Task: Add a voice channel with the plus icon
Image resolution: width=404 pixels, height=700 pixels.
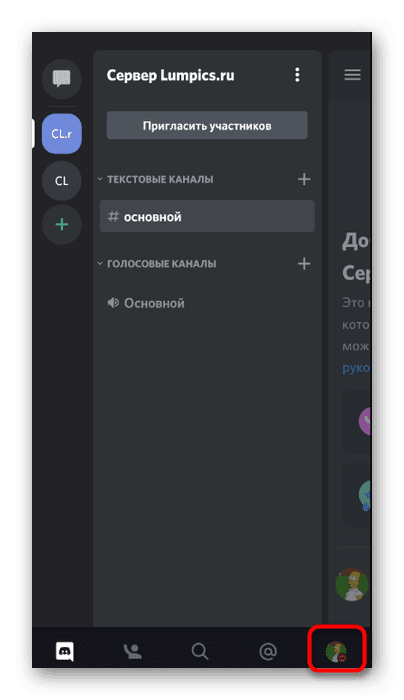Action: coord(304,264)
